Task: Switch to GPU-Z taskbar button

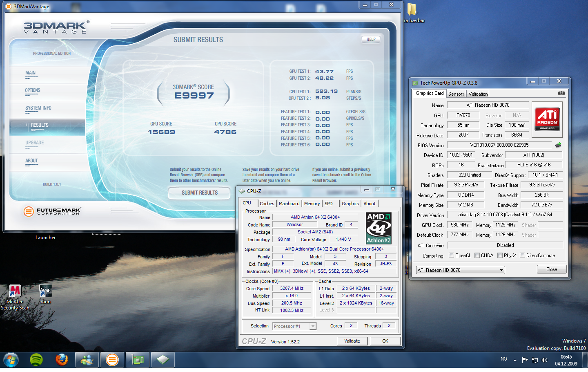Action: point(138,360)
